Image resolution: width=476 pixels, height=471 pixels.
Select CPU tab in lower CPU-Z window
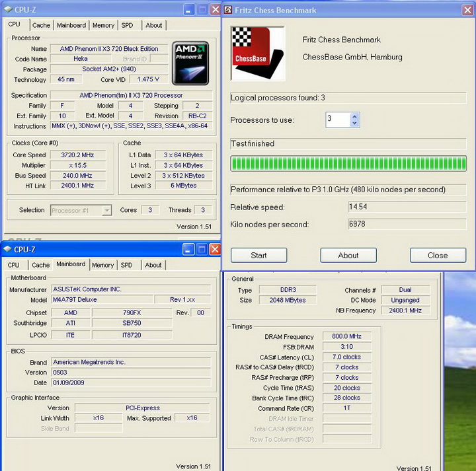point(14,265)
